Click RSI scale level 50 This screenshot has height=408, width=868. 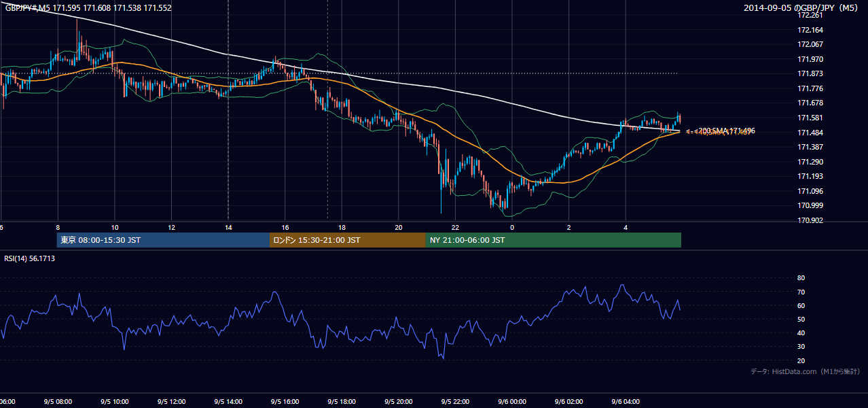tap(801, 319)
